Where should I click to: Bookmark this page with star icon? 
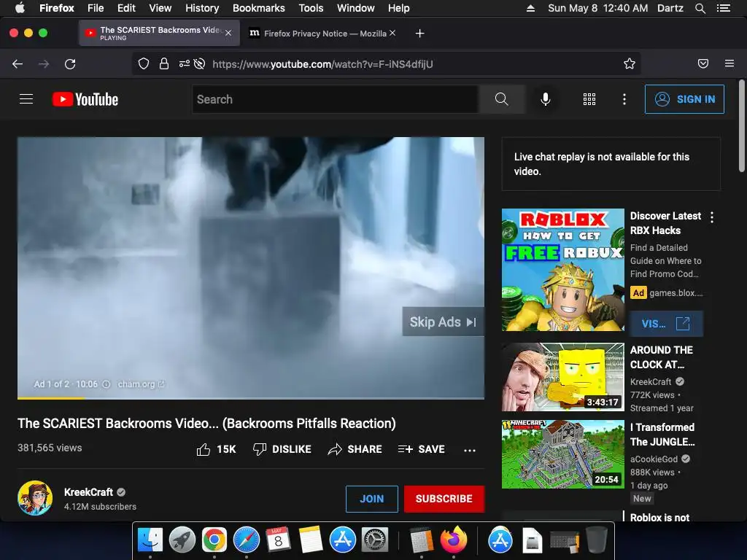pos(630,64)
